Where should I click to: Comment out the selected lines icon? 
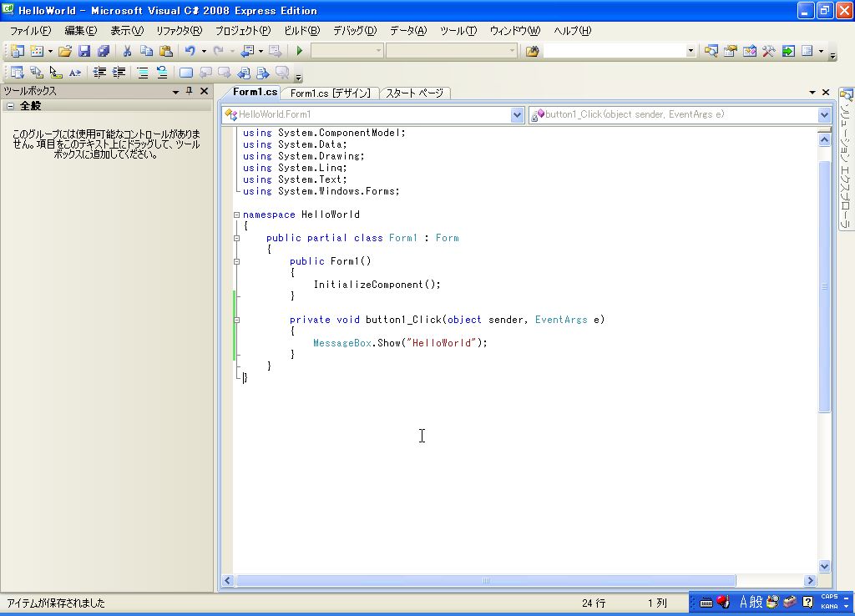(x=143, y=73)
